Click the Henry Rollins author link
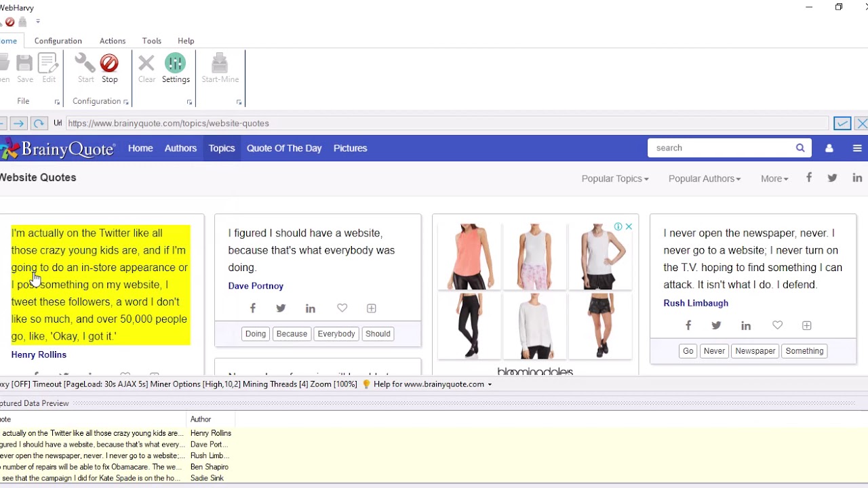Image resolution: width=868 pixels, height=488 pixels. click(x=39, y=354)
